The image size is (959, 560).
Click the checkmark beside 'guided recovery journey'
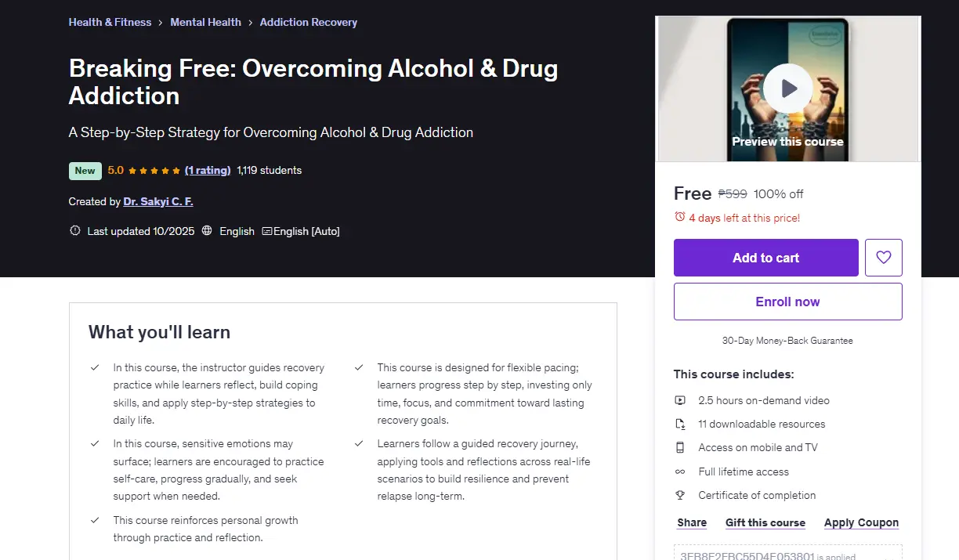[359, 443]
